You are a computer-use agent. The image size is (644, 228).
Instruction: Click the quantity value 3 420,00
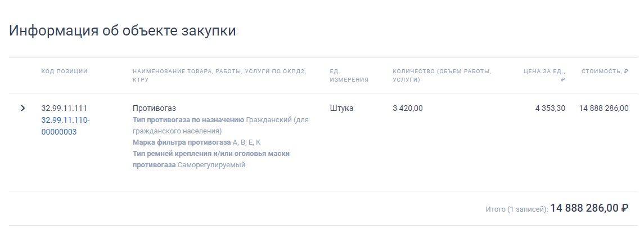tap(407, 109)
